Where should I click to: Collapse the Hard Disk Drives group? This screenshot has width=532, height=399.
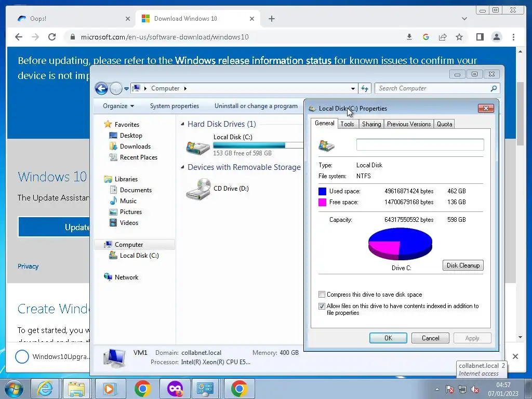coord(182,124)
